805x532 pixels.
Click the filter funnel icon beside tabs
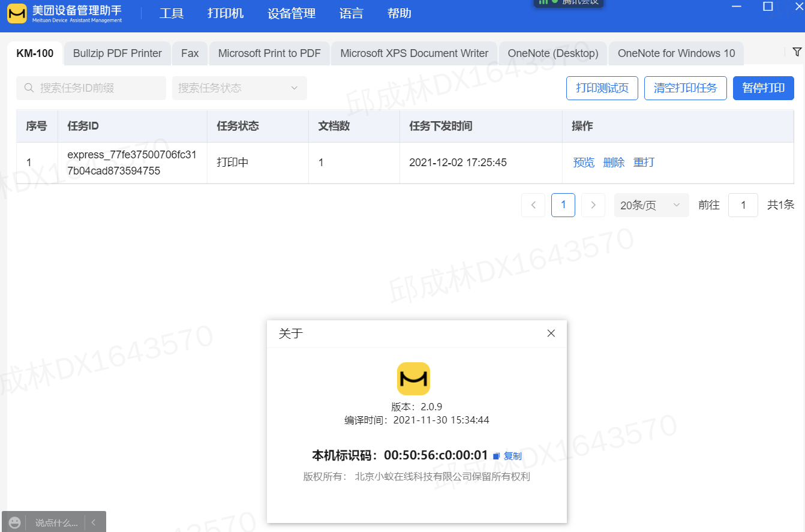[797, 52]
